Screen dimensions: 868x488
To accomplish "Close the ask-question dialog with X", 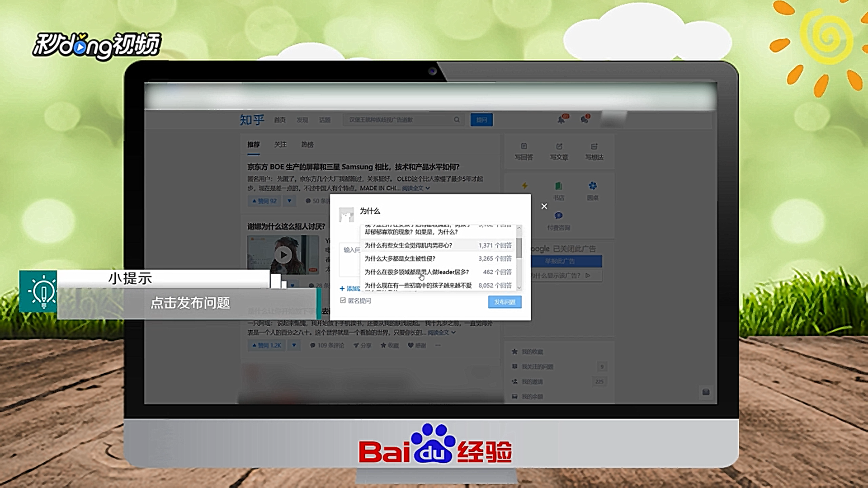I will (x=544, y=206).
